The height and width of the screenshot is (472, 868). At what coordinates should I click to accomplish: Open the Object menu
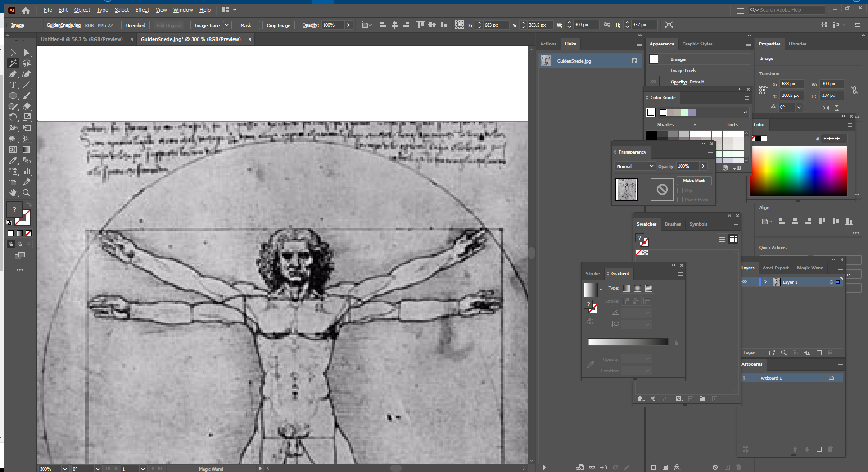coord(82,10)
